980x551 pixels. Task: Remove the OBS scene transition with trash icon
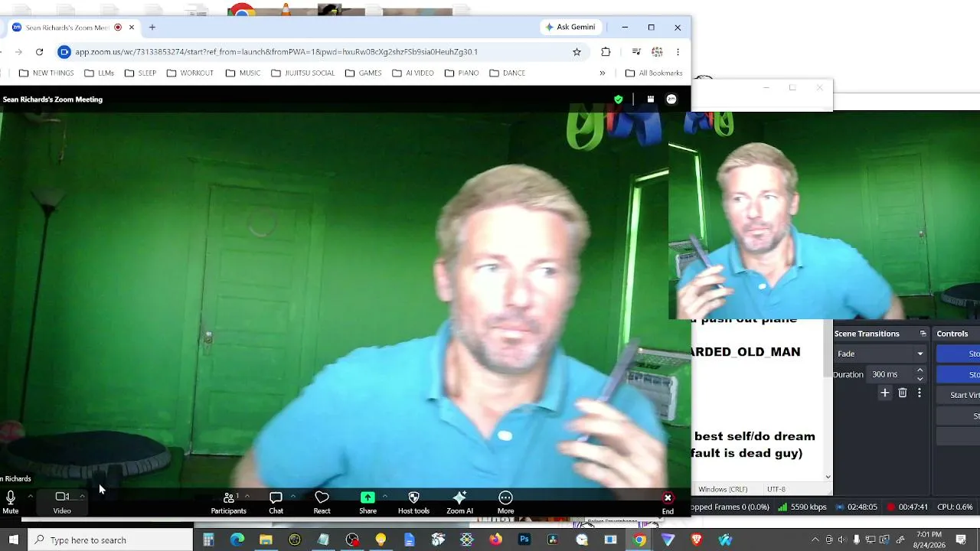pos(903,393)
